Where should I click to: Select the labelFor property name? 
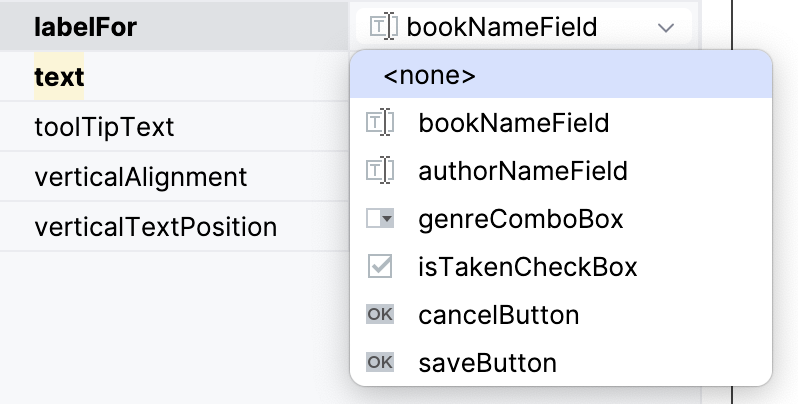click(85, 27)
